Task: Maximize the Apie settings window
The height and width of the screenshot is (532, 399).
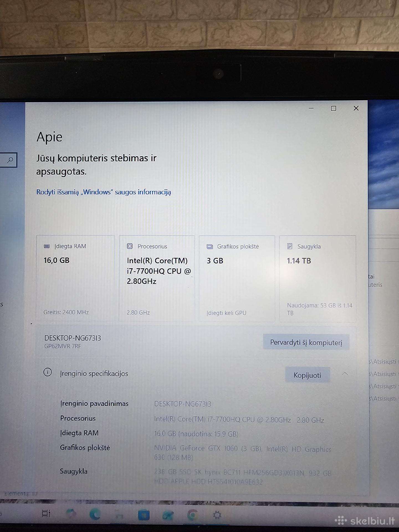Action: point(334,108)
